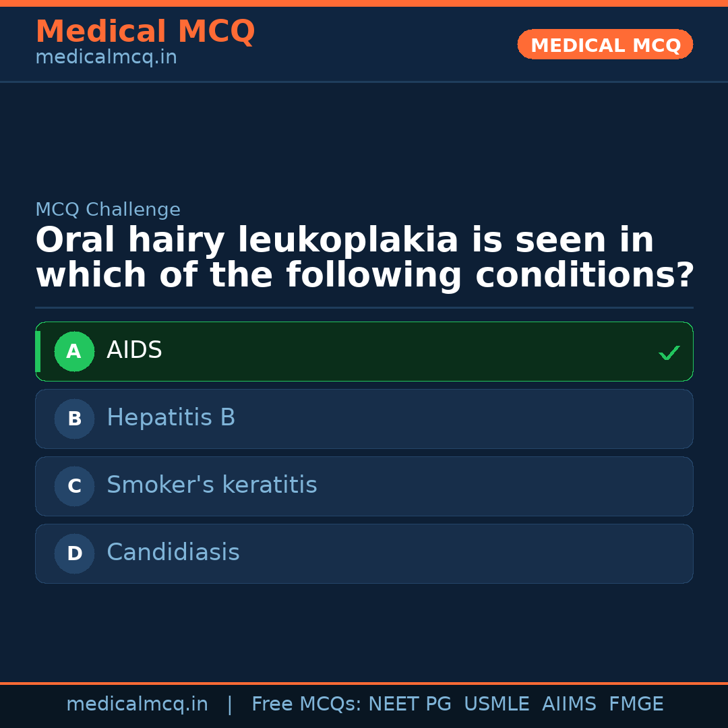Click the C letter circle badge
Screen dimensions: 728x728
click(74, 486)
